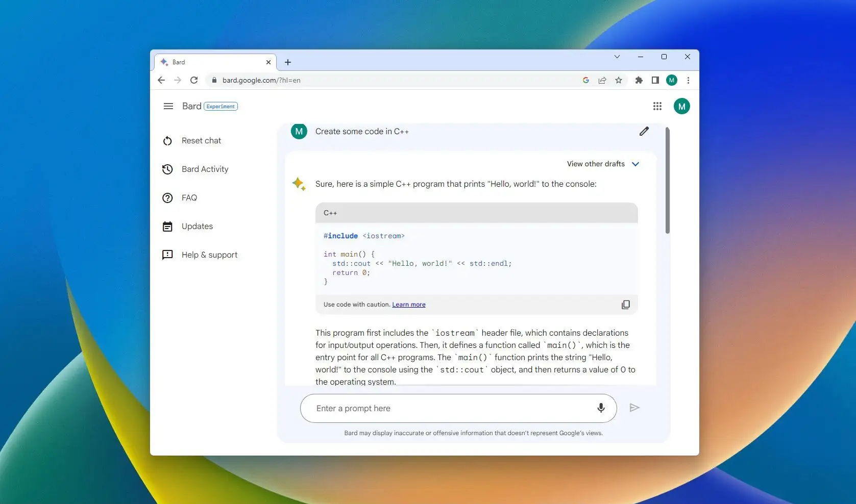This screenshot has height=504, width=856.
Task: Click the Bard disclaimer text below the prompt
Action: (x=473, y=433)
